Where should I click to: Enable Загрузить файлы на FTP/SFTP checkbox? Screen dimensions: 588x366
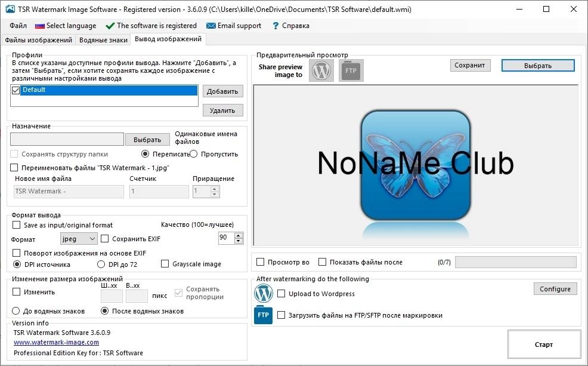coord(281,315)
